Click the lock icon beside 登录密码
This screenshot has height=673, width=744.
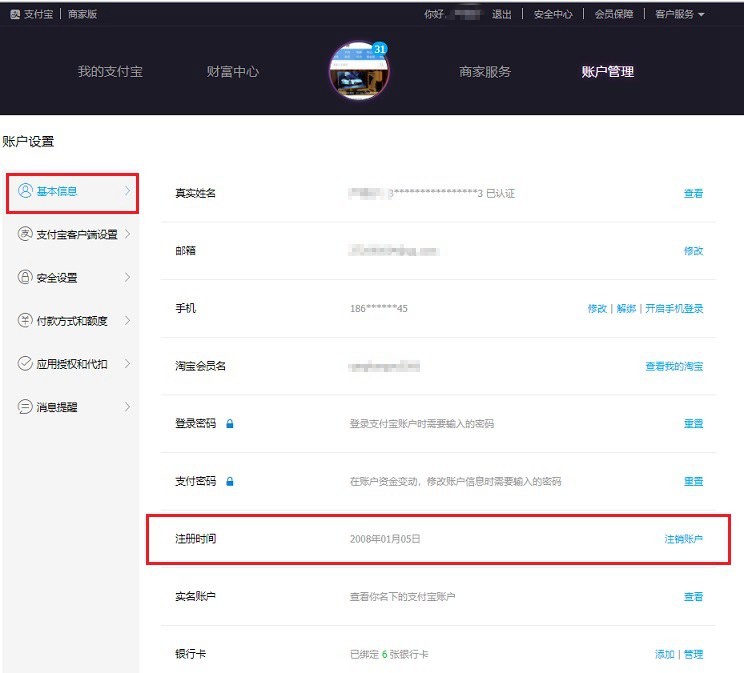(x=230, y=423)
